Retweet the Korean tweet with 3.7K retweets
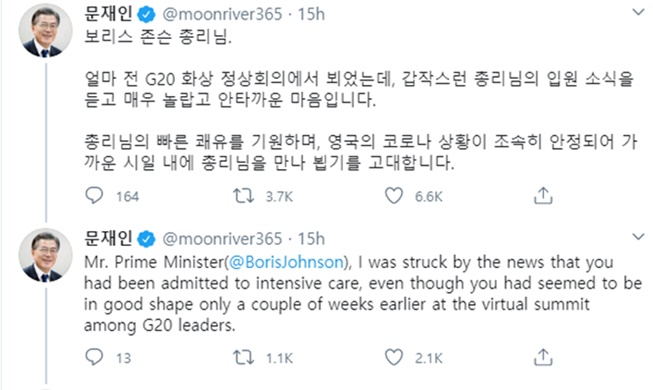653x390 pixels. coord(243,195)
